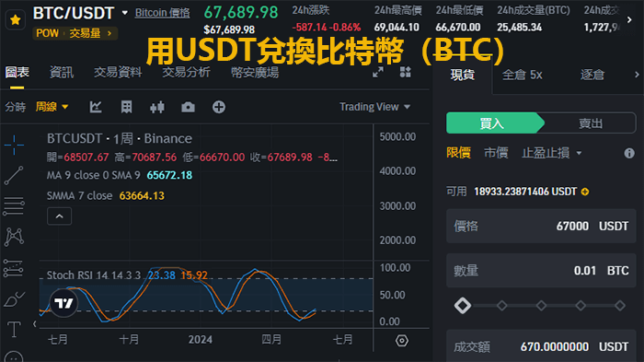This screenshot has height=362, width=644.
Task: Select the text annotation tool
Action: (14, 330)
